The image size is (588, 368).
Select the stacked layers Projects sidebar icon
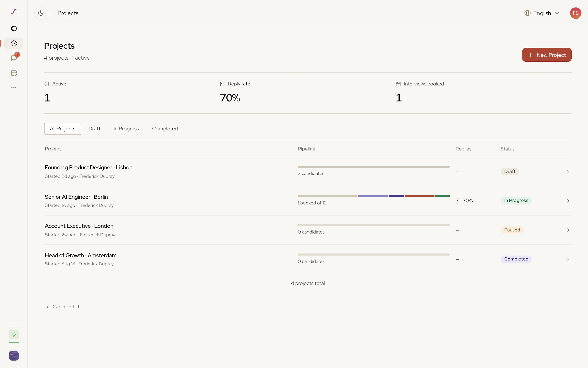click(14, 43)
